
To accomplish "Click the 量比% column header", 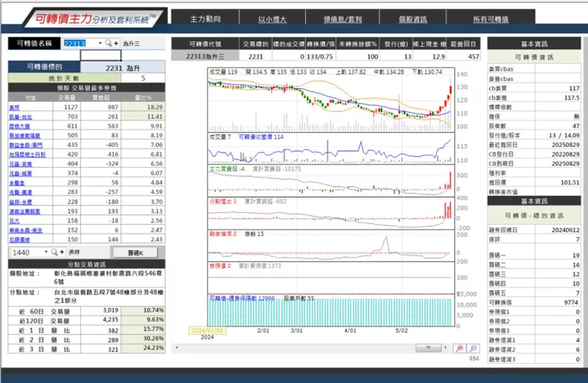I will (x=143, y=98).
